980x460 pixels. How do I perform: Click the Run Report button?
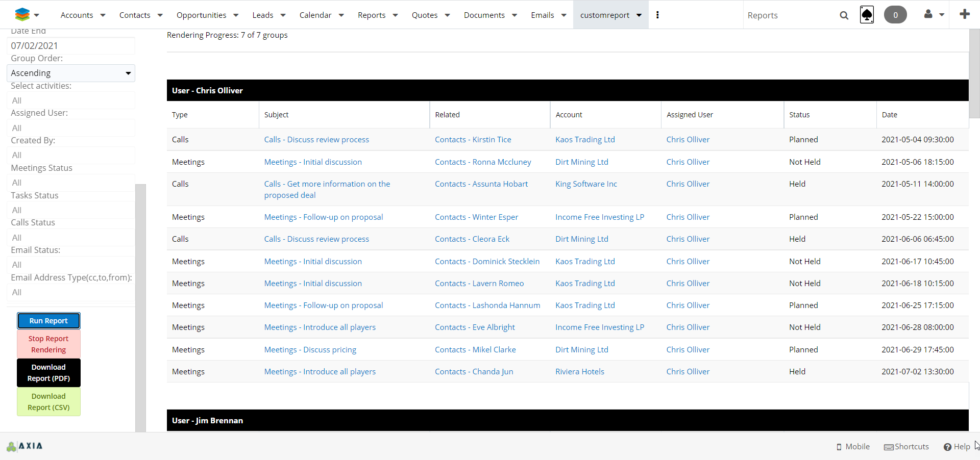click(48, 321)
